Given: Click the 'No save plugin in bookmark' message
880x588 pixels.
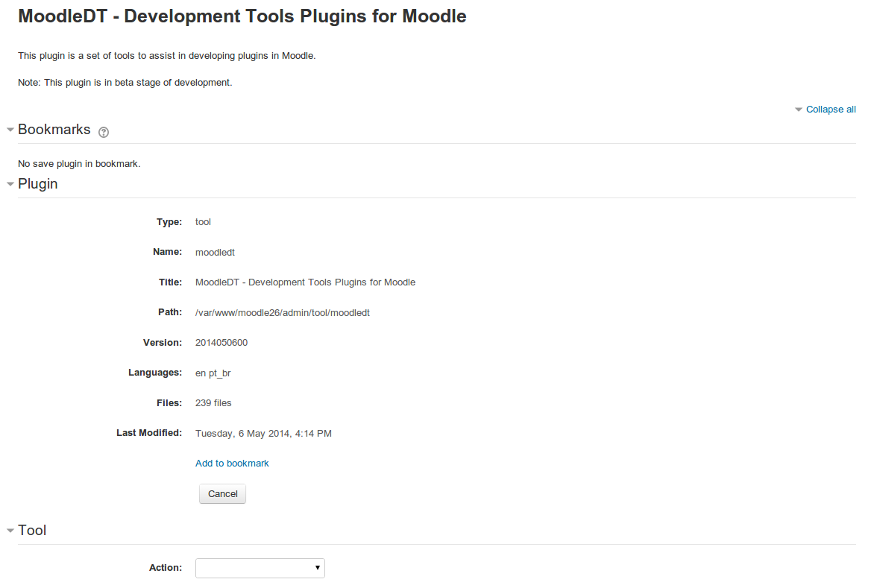Looking at the screenshot, I should pyautogui.click(x=79, y=164).
